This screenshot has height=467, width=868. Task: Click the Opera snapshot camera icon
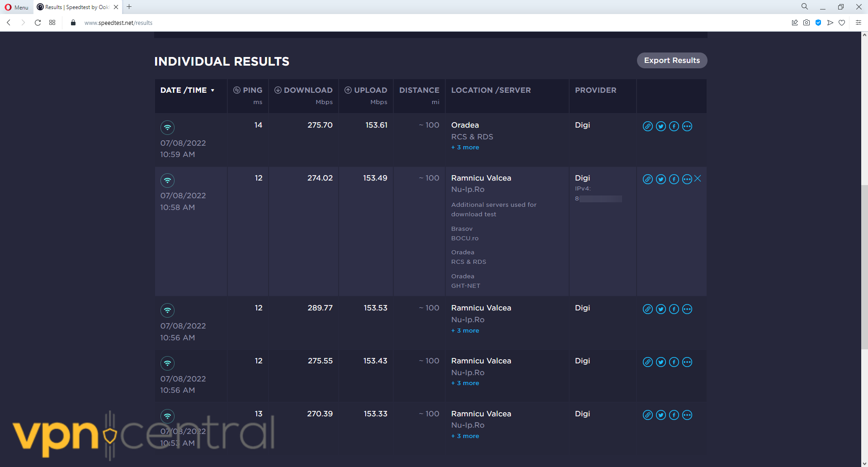tap(806, 23)
